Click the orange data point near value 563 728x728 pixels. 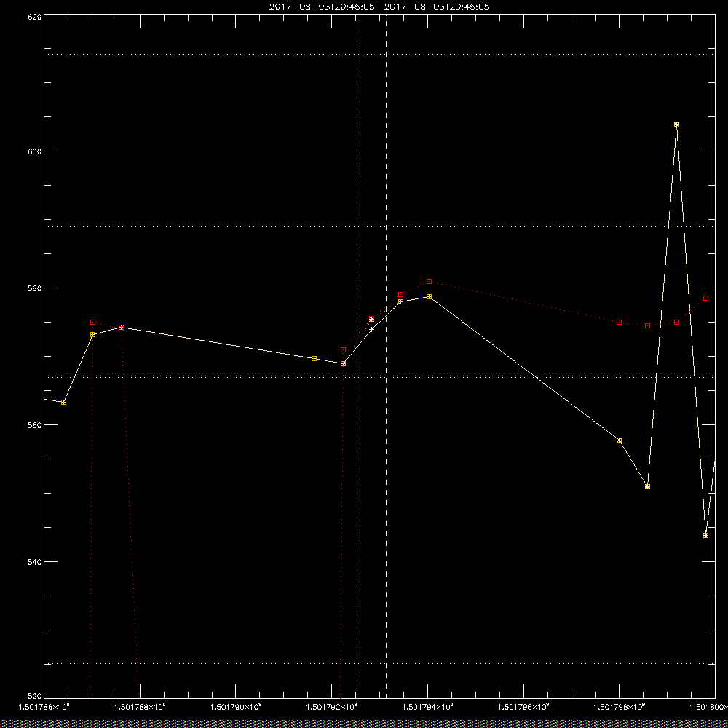(63, 402)
